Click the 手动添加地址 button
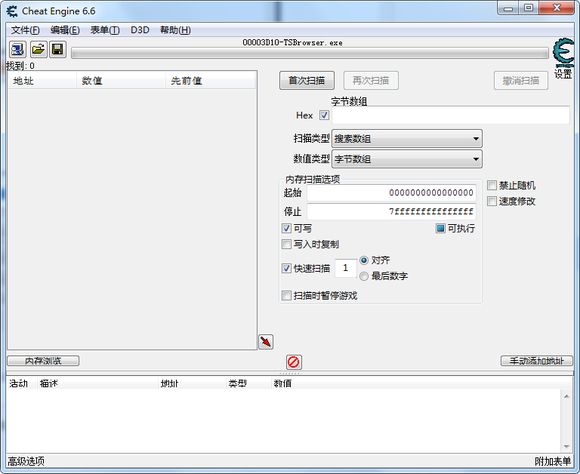This screenshot has height=474, width=580. (x=536, y=361)
